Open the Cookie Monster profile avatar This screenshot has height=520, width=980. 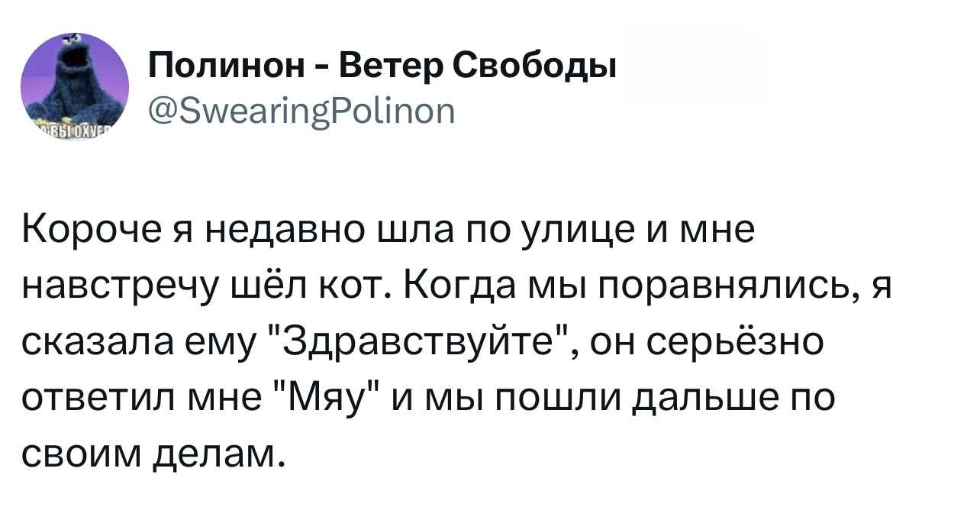[75, 87]
